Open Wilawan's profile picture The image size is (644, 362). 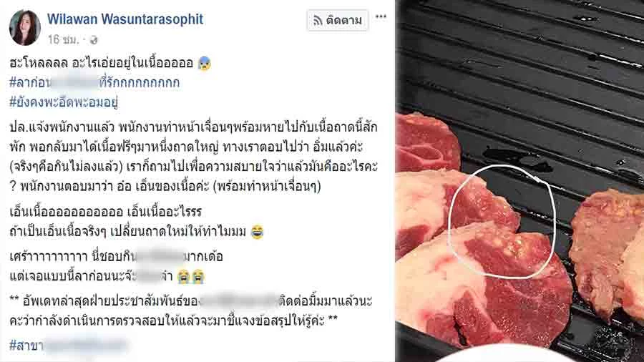[25, 27]
